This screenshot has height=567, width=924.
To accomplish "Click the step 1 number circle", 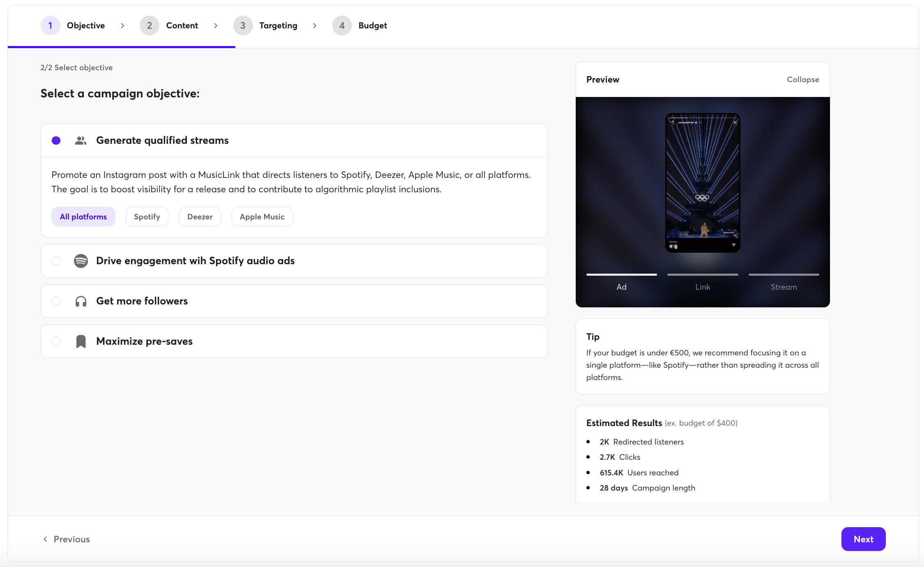I will coord(51,25).
